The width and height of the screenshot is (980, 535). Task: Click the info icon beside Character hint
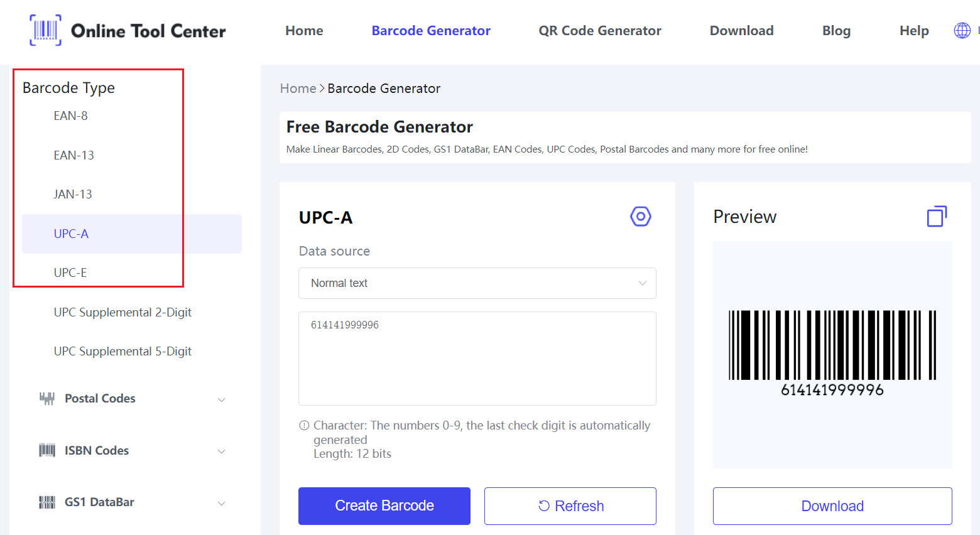click(304, 426)
